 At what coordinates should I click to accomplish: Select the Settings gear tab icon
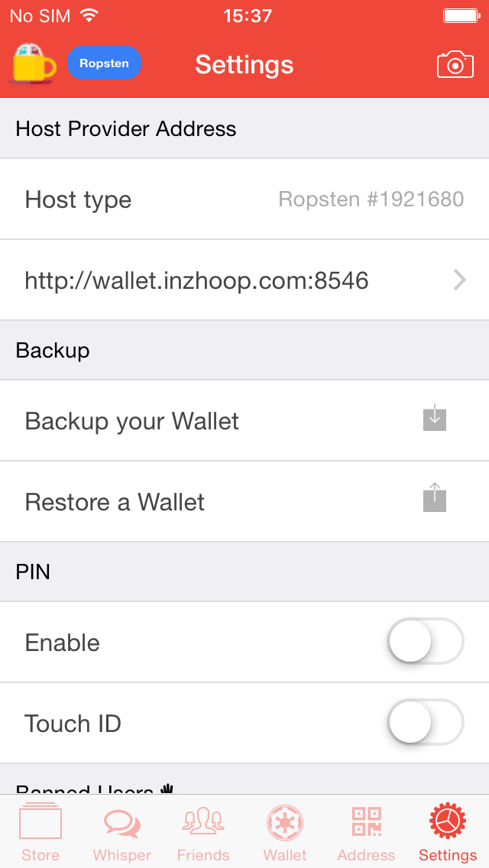coord(448,822)
